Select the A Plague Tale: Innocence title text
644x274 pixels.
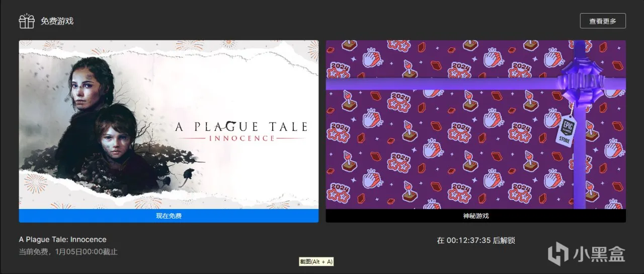63,240
